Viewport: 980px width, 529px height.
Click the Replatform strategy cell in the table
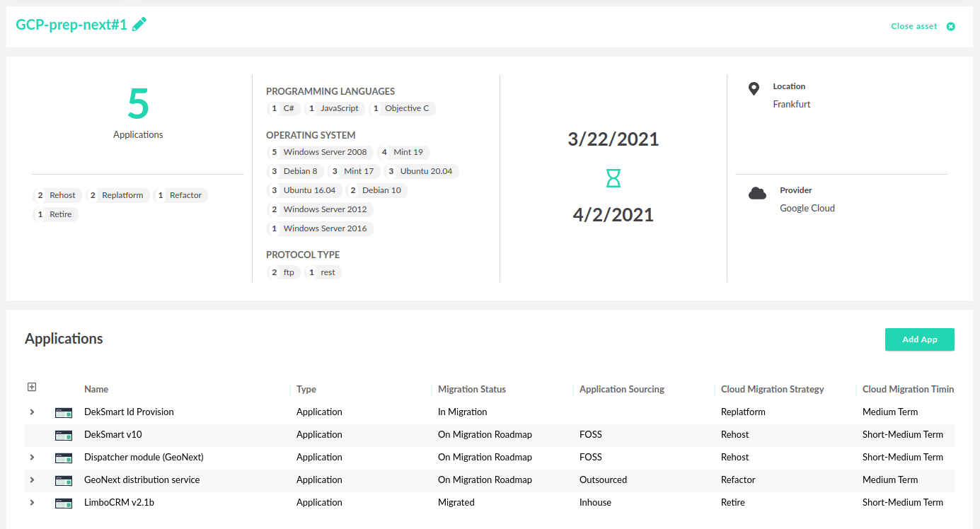point(744,412)
